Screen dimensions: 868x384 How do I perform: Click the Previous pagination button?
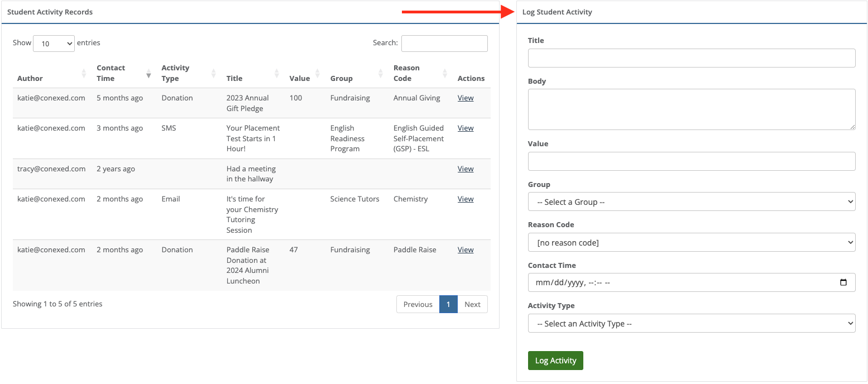[x=418, y=304]
